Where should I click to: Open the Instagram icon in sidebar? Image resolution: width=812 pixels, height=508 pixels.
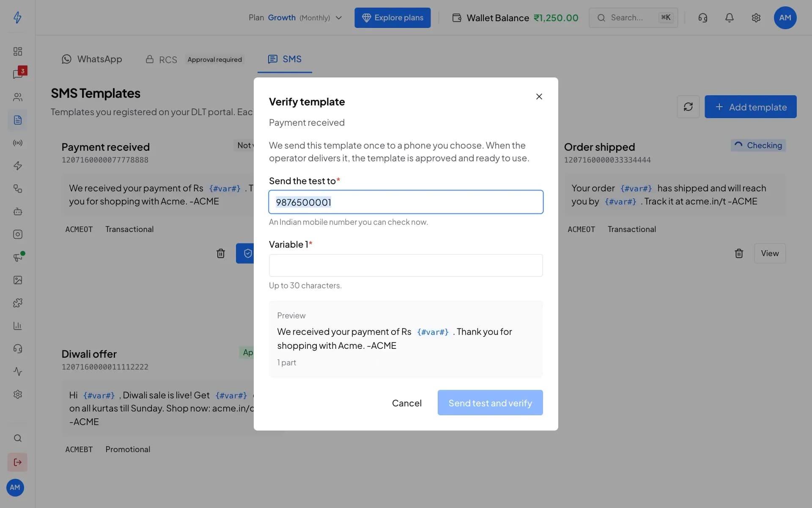pyautogui.click(x=17, y=234)
